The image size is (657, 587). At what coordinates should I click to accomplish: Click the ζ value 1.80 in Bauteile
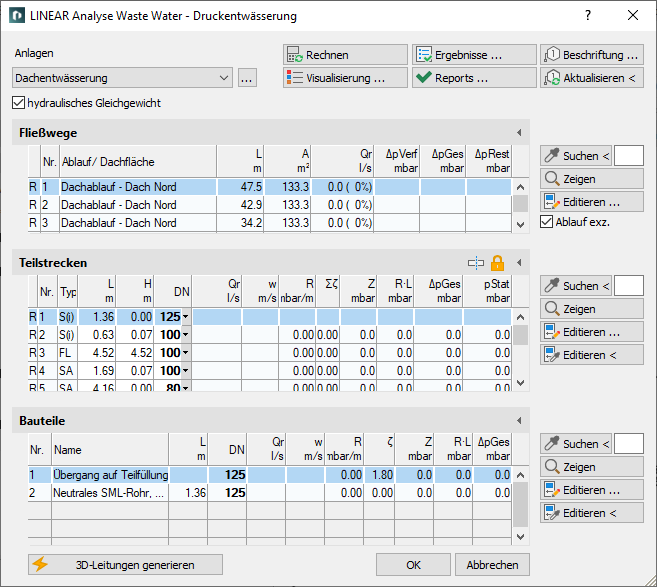380,475
